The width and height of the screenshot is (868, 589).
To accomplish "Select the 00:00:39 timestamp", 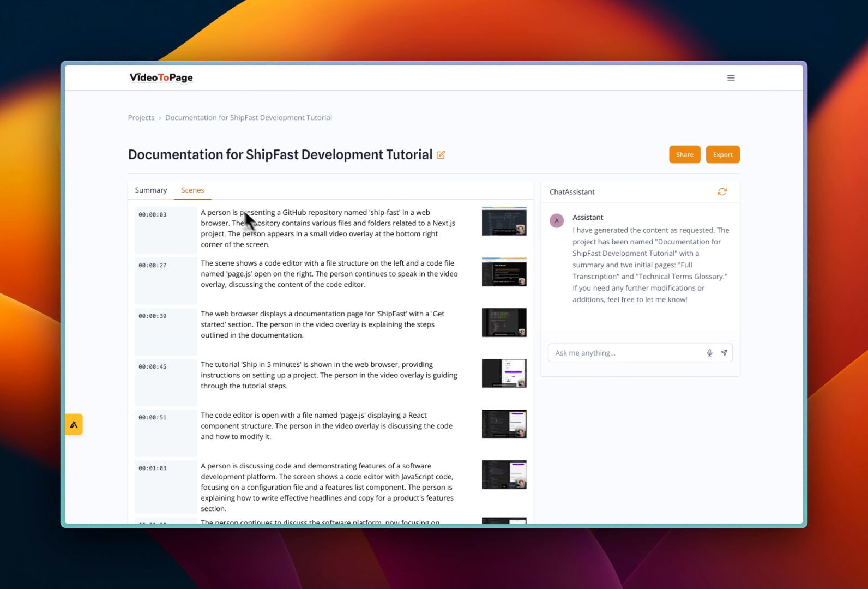I will click(153, 316).
